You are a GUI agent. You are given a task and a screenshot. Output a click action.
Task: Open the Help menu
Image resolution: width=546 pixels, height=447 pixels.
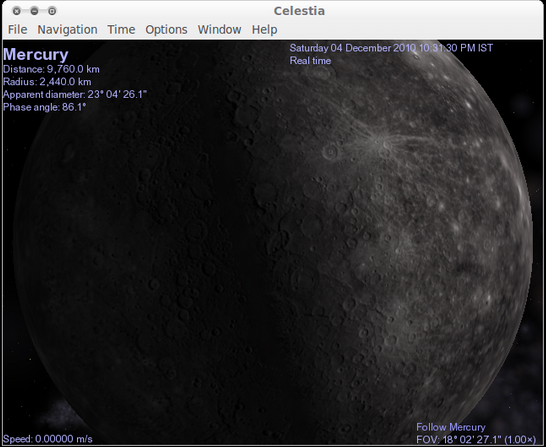click(x=264, y=30)
